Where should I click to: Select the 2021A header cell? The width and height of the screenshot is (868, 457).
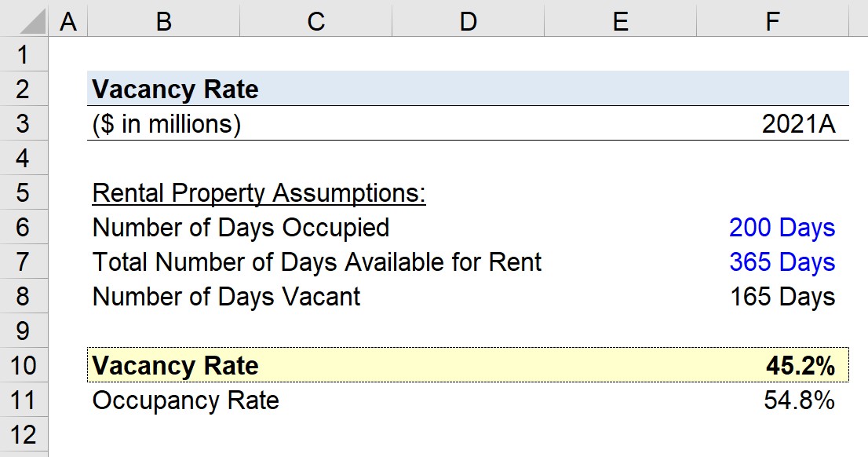pos(772,123)
